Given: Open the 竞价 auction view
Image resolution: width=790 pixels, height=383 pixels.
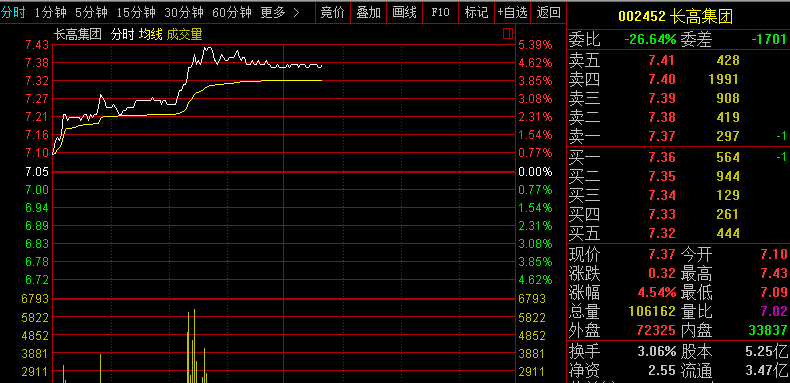Looking at the screenshot, I should point(333,13).
